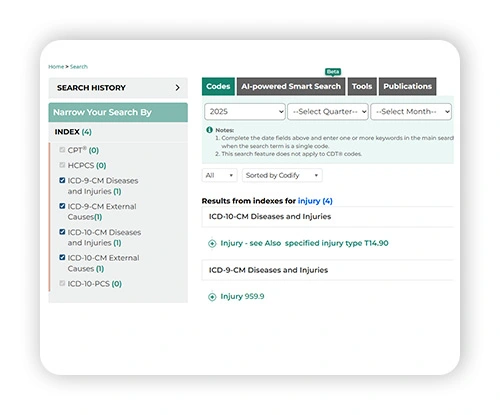The image size is (500, 415).
Task: Open the Select Quarter dropdown
Action: pyautogui.click(x=328, y=111)
